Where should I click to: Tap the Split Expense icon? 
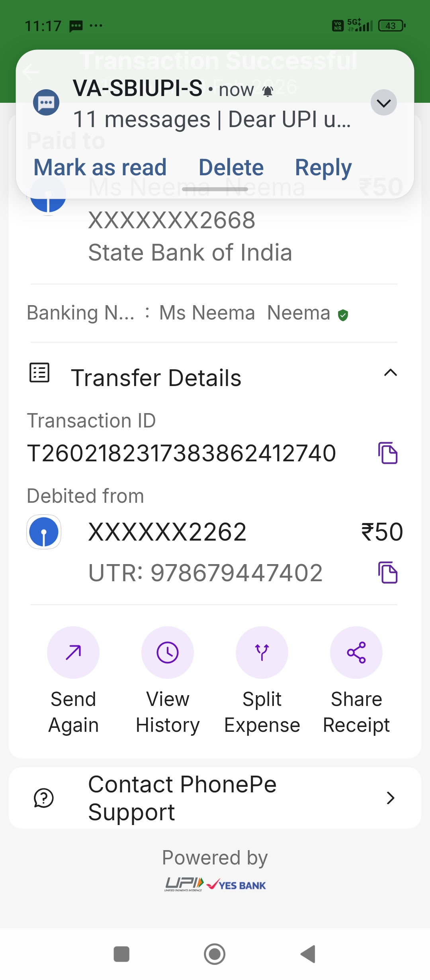[x=262, y=652]
